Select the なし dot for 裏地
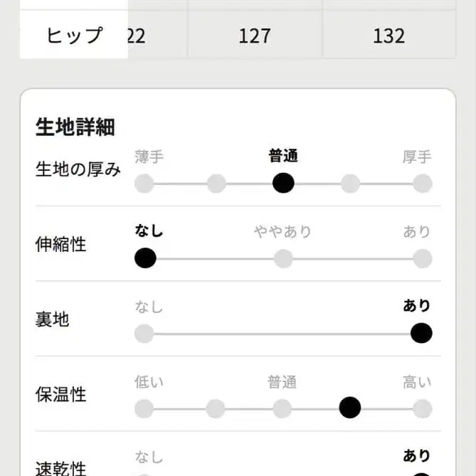The height and width of the screenshot is (476, 476). coord(144,333)
